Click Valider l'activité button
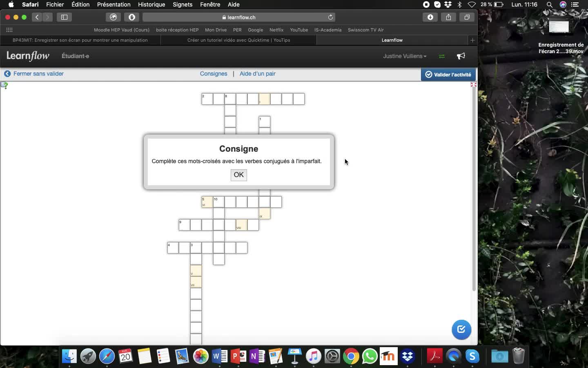 pyautogui.click(x=448, y=74)
